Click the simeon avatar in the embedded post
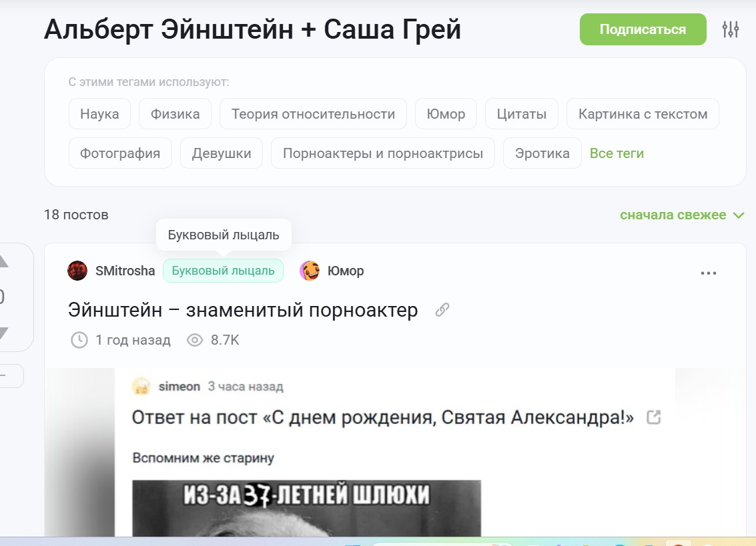 pos(141,387)
